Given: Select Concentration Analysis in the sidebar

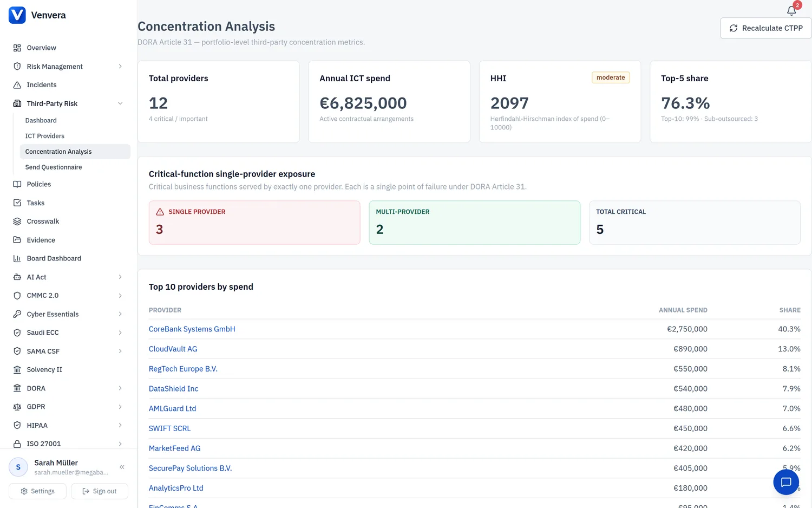Looking at the screenshot, I should click(x=75, y=152).
